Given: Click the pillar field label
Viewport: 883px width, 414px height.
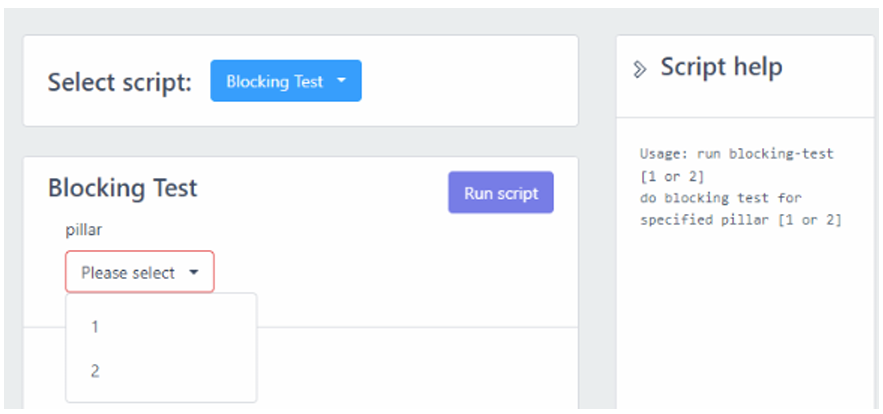Looking at the screenshot, I should [84, 230].
